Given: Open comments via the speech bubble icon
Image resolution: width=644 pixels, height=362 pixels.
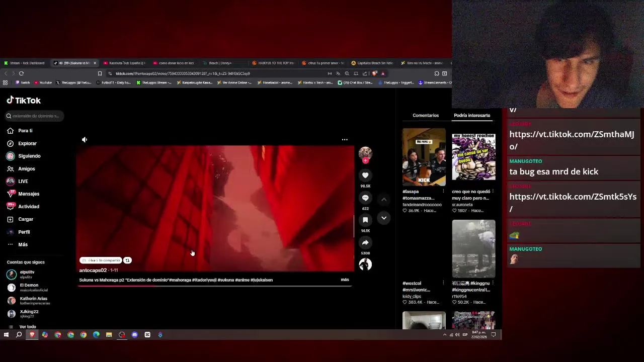Looking at the screenshot, I should pyautogui.click(x=365, y=198).
